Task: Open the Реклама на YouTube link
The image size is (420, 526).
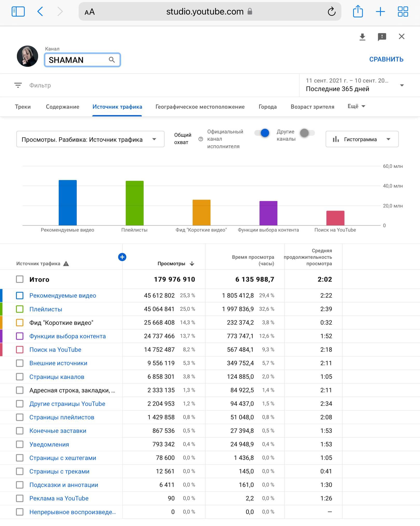Action: coord(59,498)
